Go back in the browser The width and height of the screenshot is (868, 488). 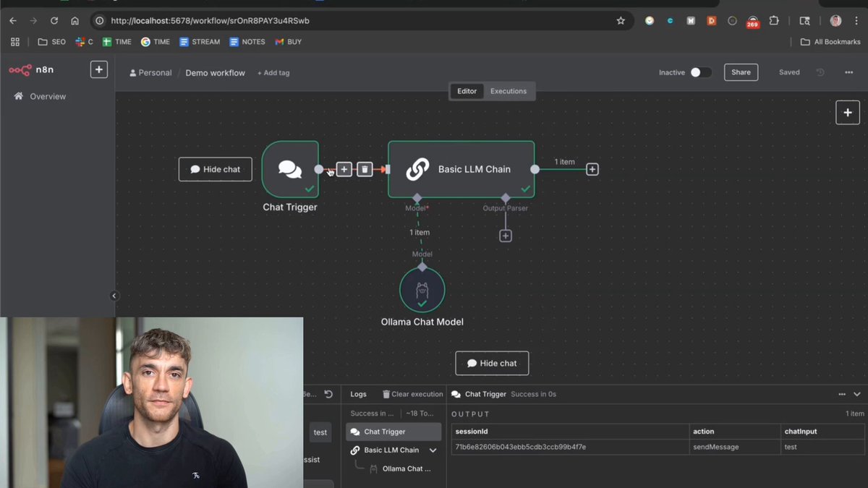point(13,21)
